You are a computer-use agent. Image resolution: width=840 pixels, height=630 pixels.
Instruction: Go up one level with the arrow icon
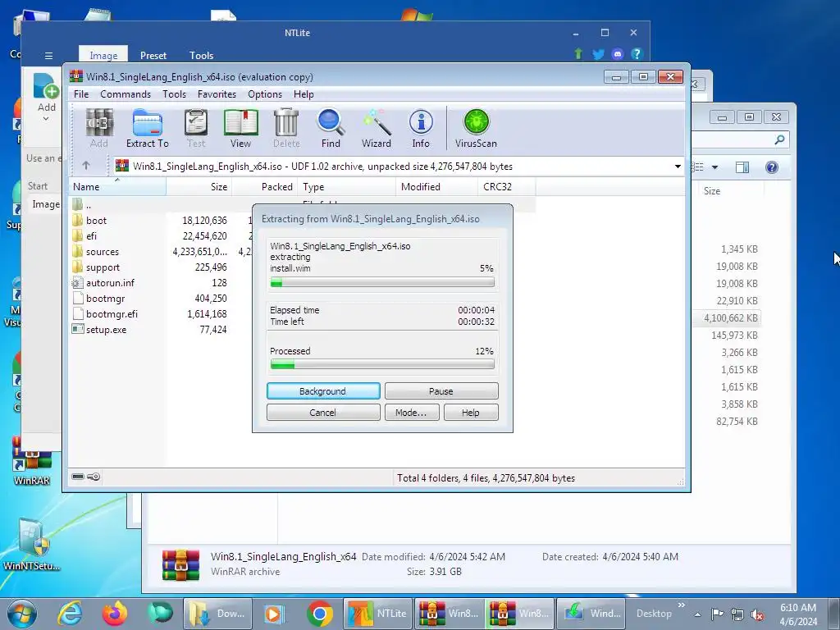(x=85, y=166)
